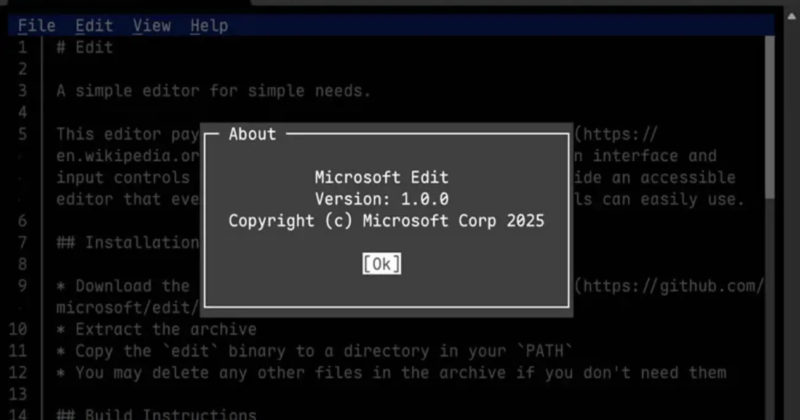Click the wikipedia URL start on line 5
800x420 pixels.
(620, 134)
